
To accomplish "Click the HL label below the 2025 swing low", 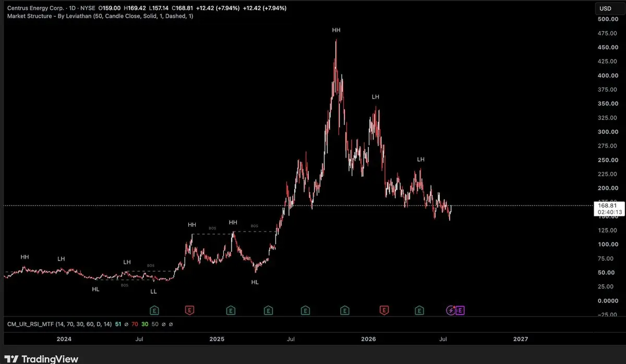I will 255,282.
